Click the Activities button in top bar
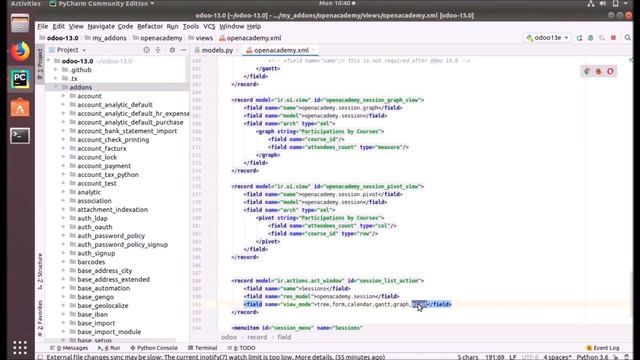 point(25,4)
